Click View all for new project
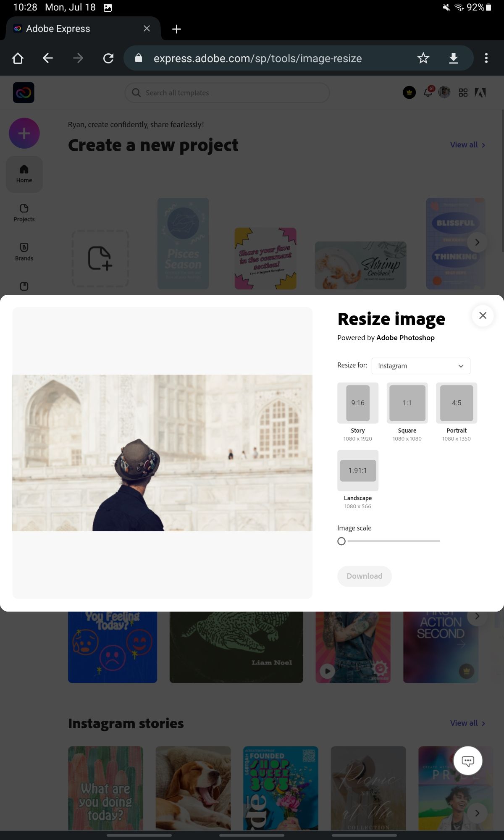The height and width of the screenshot is (840, 504). pyautogui.click(x=467, y=145)
